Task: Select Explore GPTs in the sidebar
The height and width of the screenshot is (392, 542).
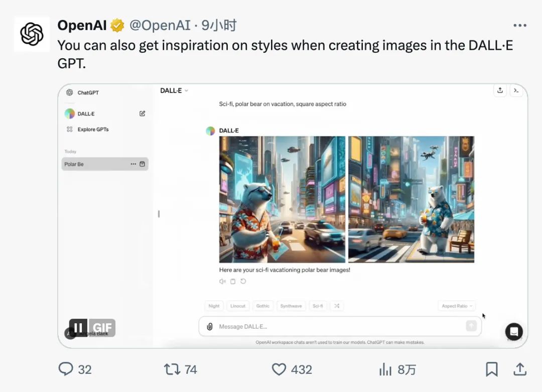Action: 93,129
